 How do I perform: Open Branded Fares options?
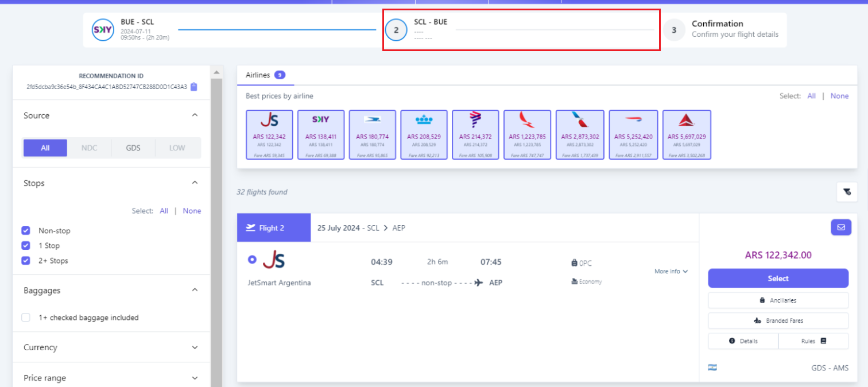[x=778, y=320]
